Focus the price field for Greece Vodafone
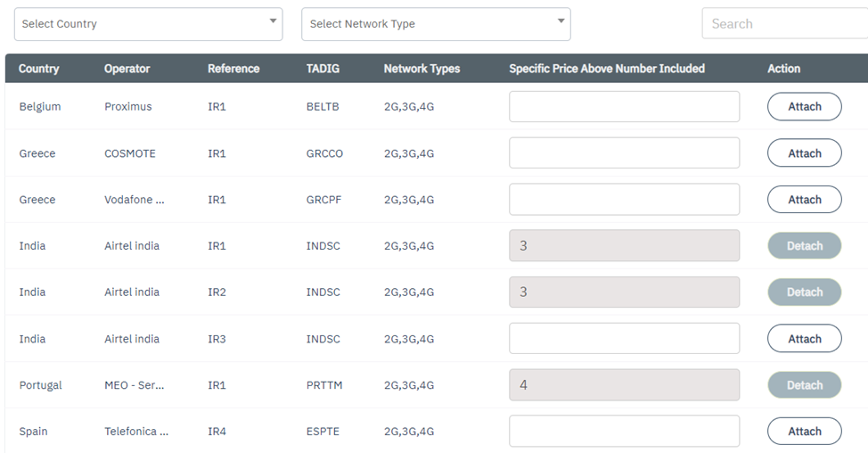The width and height of the screenshot is (868, 453). point(624,200)
